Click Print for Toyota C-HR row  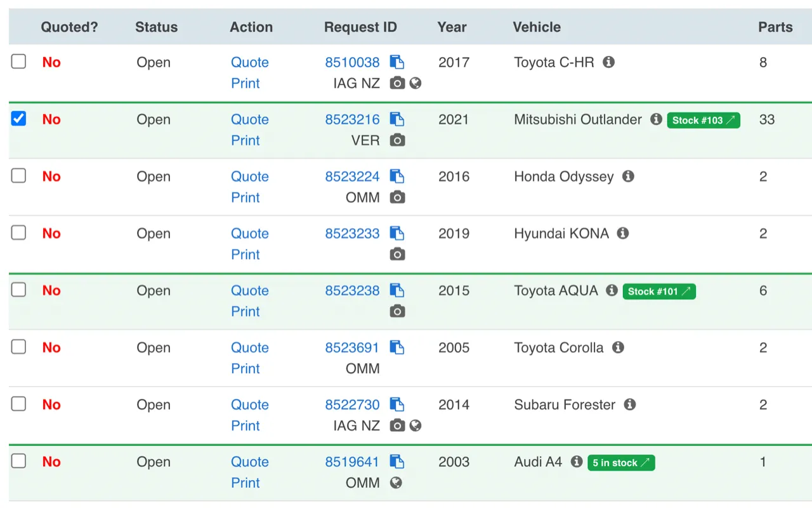click(246, 83)
